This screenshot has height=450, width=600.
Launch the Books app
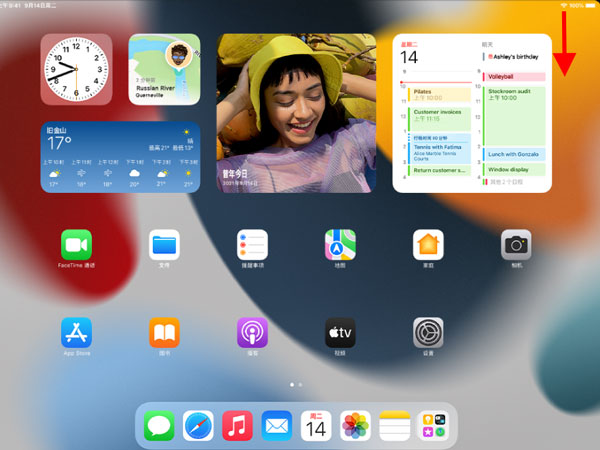(164, 332)
